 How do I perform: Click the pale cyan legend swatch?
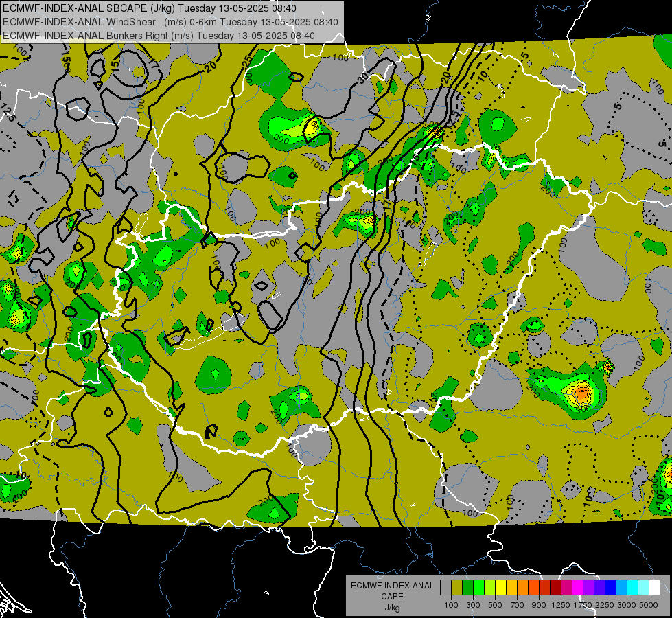[x=644, y=587]
